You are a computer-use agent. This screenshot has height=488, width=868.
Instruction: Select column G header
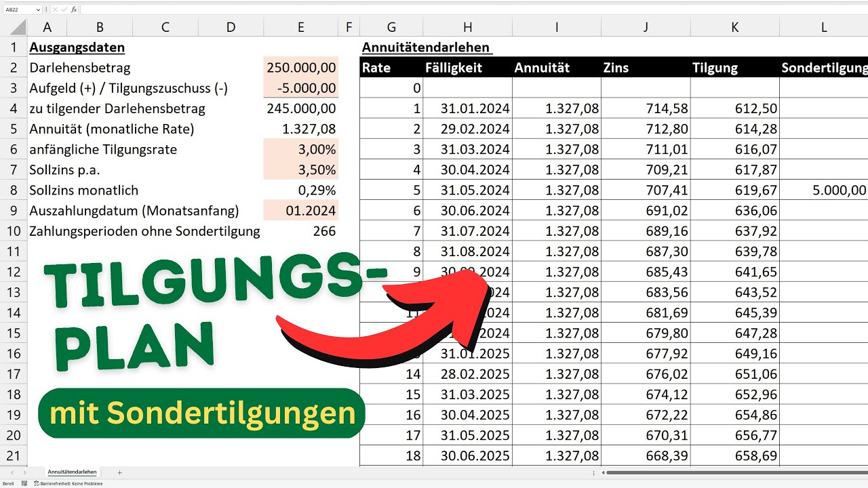tap(391, 27)
